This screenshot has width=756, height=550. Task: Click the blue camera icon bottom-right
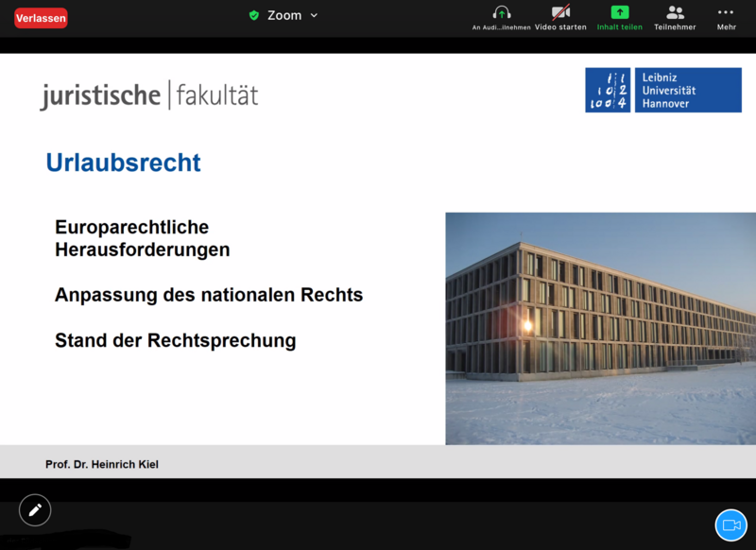click(x=730, y=525)
